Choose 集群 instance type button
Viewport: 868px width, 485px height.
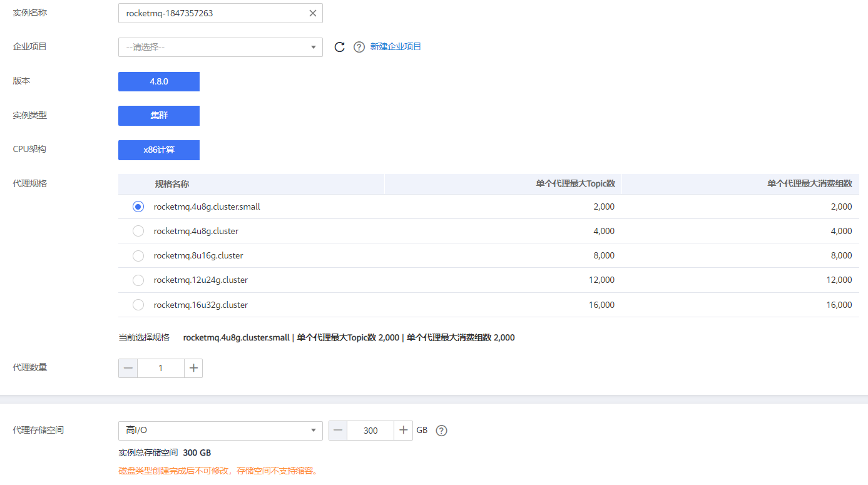(x=159, y=116)
